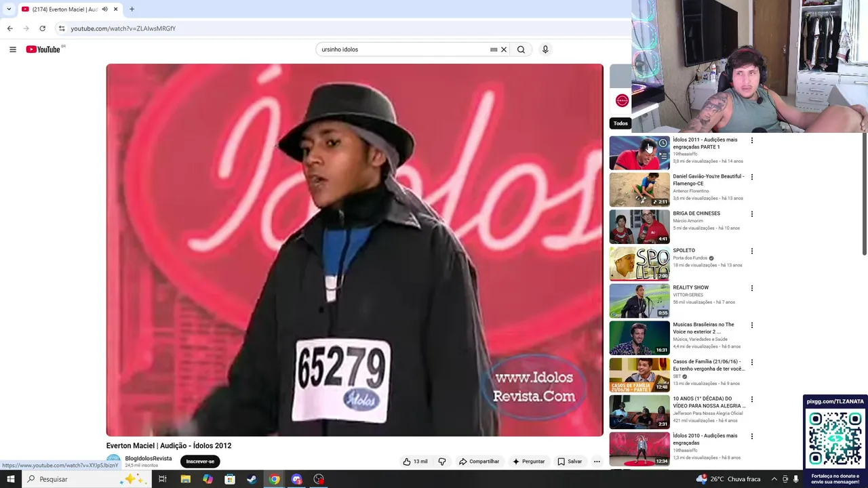Open weather widget 26°C Chuva fraca

point(728,479)
